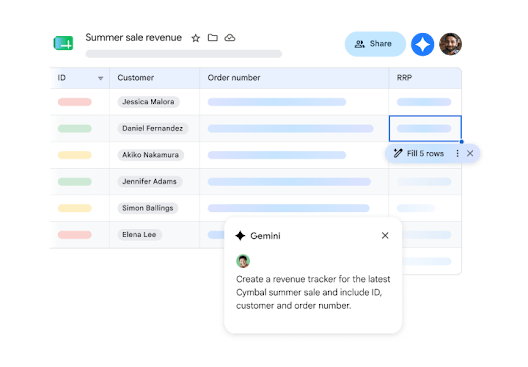This screenshot has width=528, height=367.
Task: Click the Jessica Malora customer chip
Action: tap(148, 102)
